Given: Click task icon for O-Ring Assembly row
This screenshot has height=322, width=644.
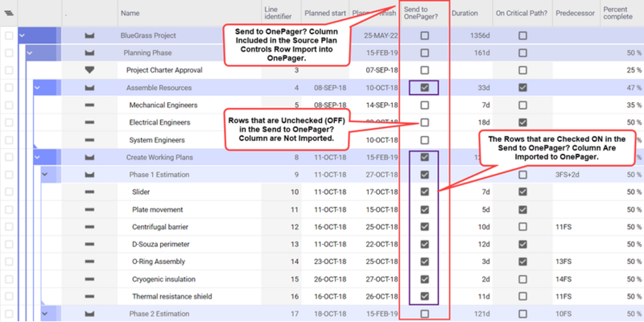Looking at the screenshot, I should click(x=89, y=262).
